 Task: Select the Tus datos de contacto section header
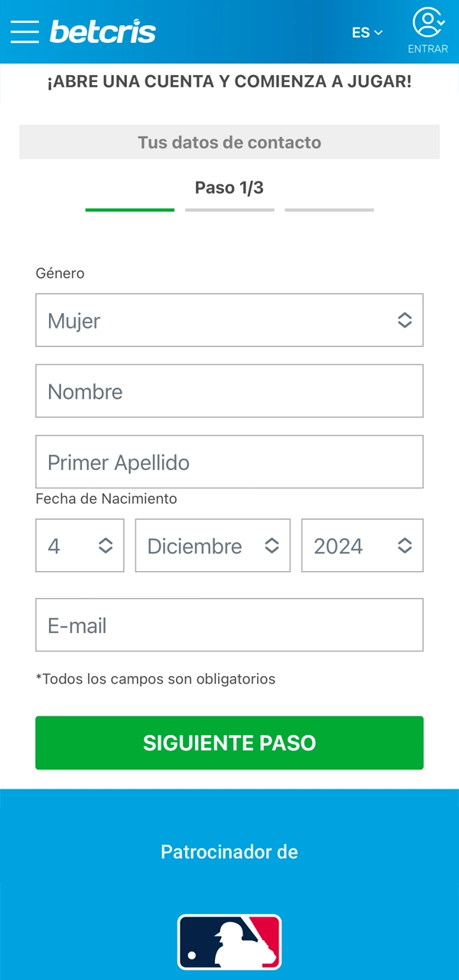[x=229, y=142]
